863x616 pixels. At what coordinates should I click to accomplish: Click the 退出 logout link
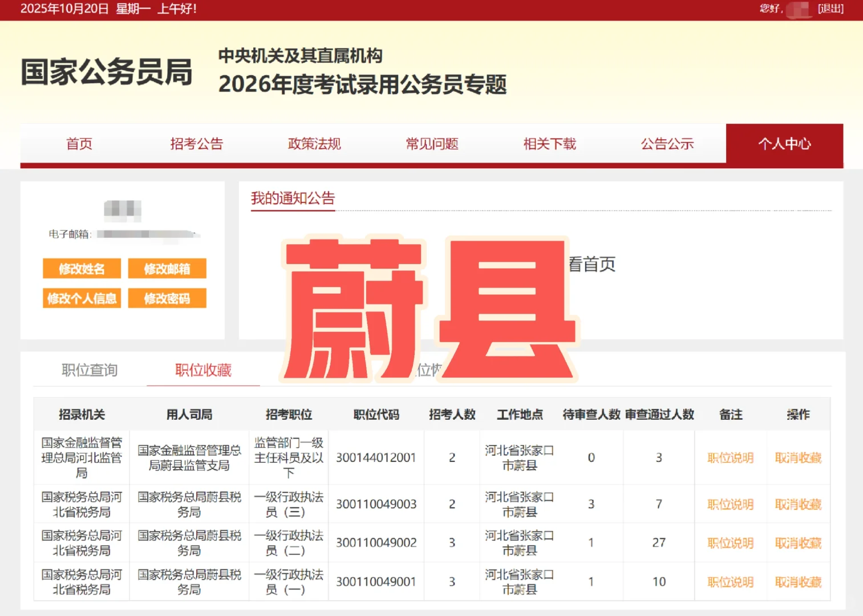click(x=830, y=9)
